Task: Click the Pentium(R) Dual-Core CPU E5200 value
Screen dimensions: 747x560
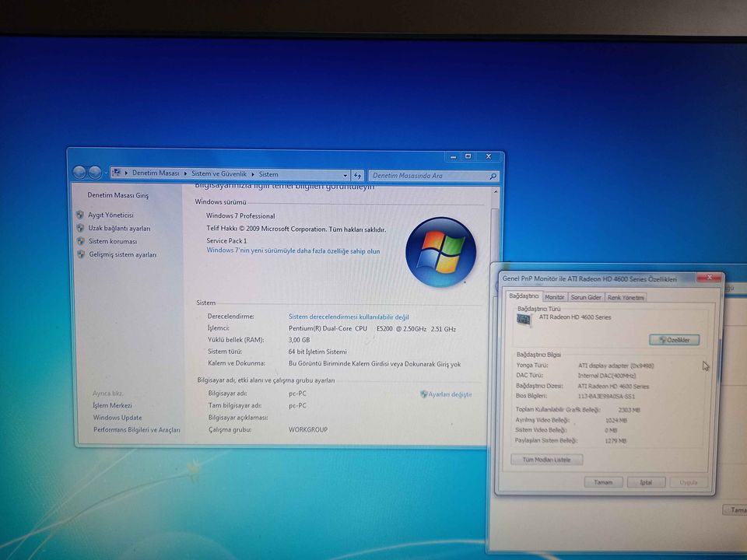Action: (x=372, y=328)
